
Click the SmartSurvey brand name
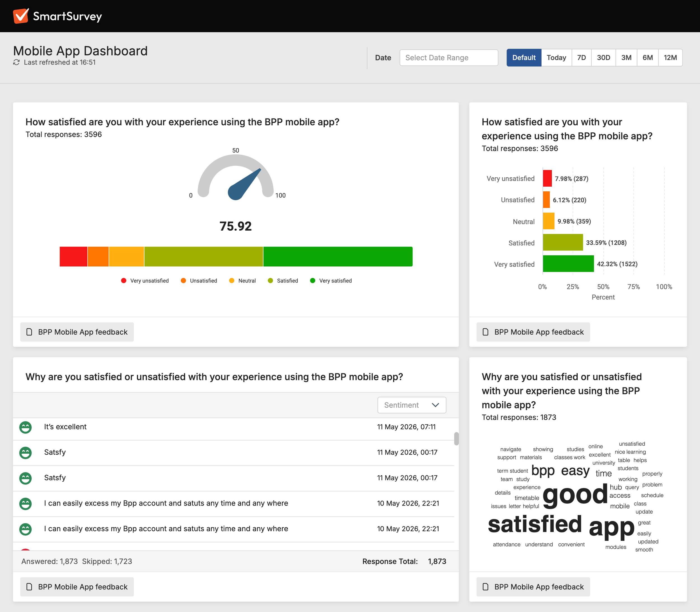[67, 16]
